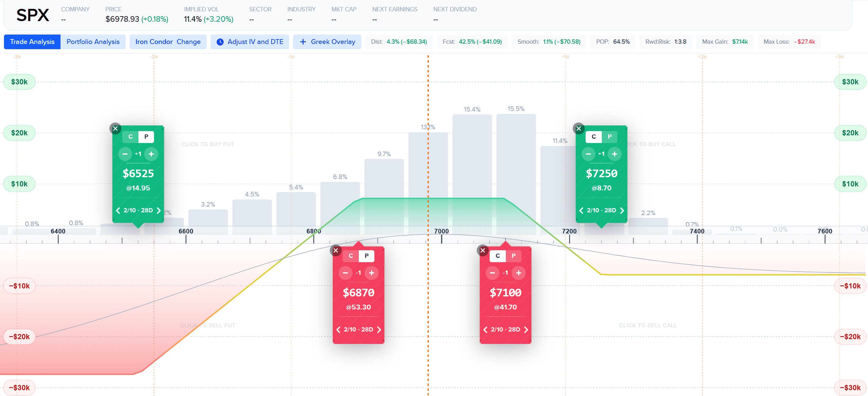868x396 pixels.
Task: Select the Trade Analysis tab
Action: (x=32, y=42)
